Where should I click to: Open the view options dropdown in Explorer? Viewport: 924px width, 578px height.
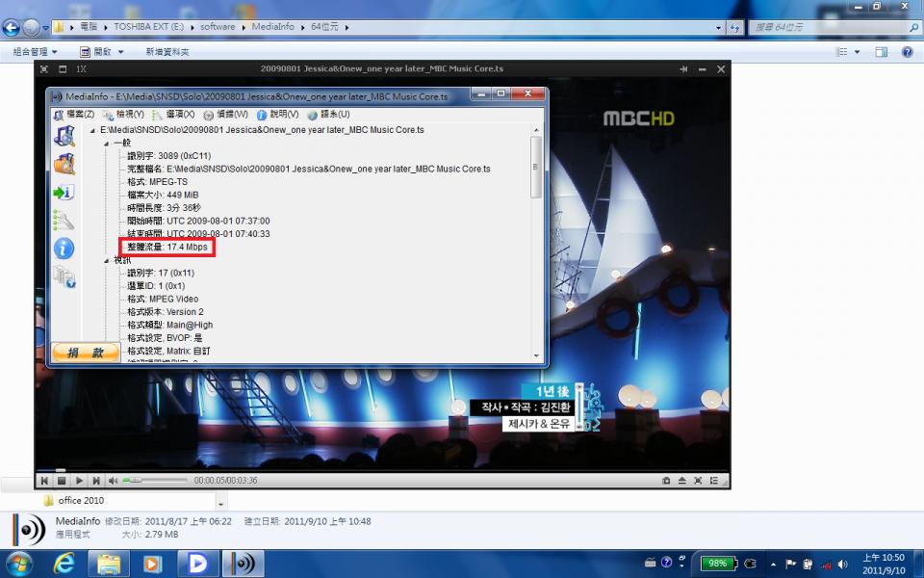tap(858, 52)
